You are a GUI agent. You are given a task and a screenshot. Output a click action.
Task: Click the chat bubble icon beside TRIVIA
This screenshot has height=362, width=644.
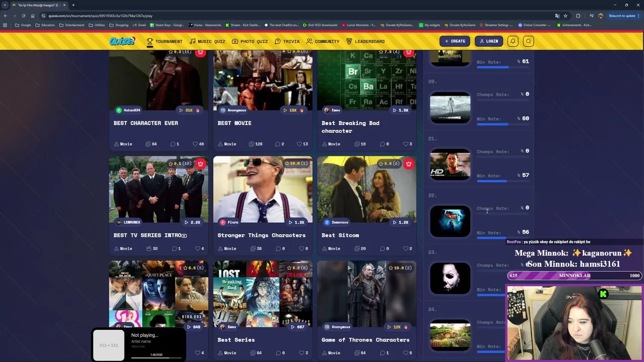278,41
